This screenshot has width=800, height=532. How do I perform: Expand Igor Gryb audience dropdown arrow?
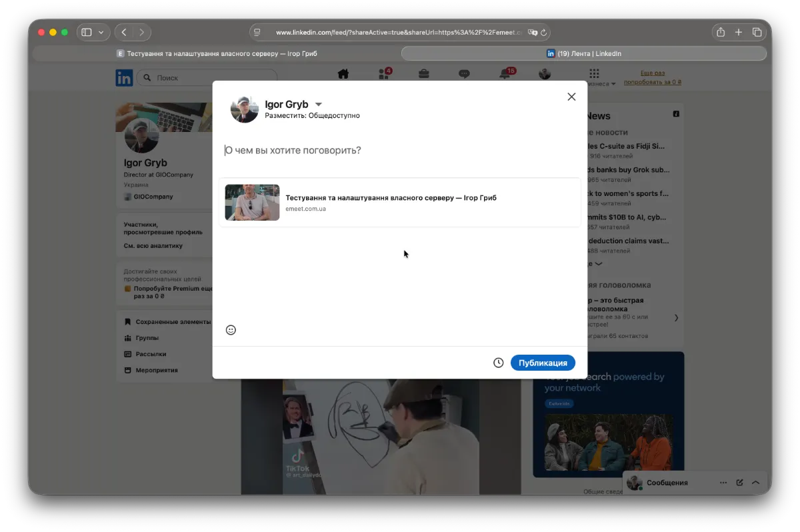coord(319,105)
